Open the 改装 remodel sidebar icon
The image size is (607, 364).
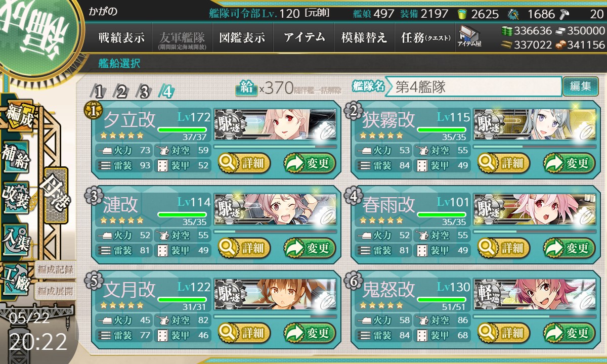(16, 198)
